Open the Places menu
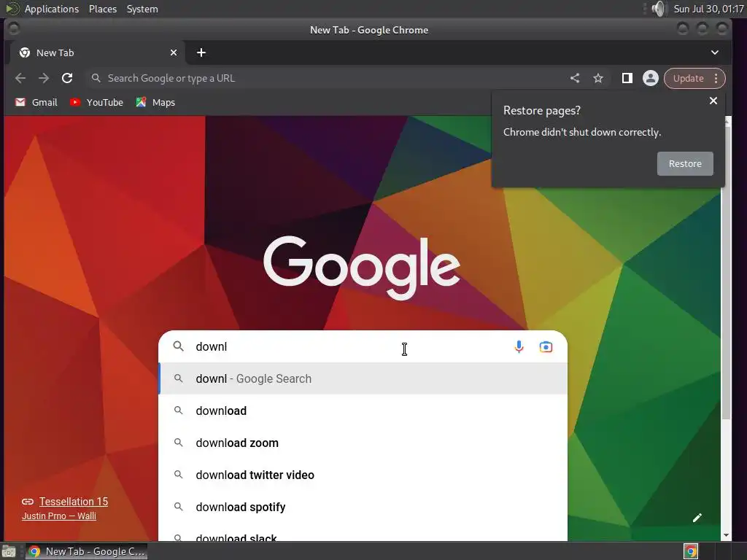 point(102,9)
